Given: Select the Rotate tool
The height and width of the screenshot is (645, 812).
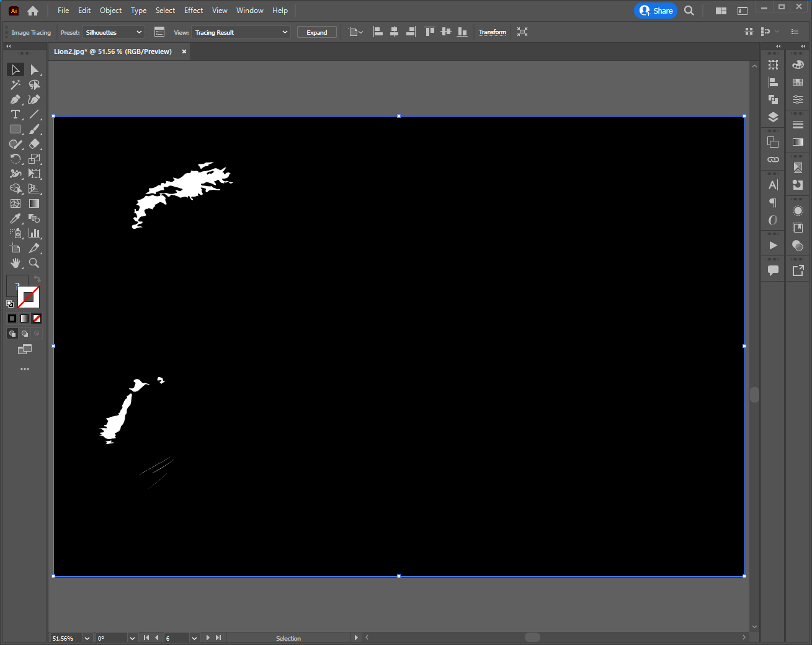Looking at the screenshot, I should pyautogui.click(x=16, y=159).
